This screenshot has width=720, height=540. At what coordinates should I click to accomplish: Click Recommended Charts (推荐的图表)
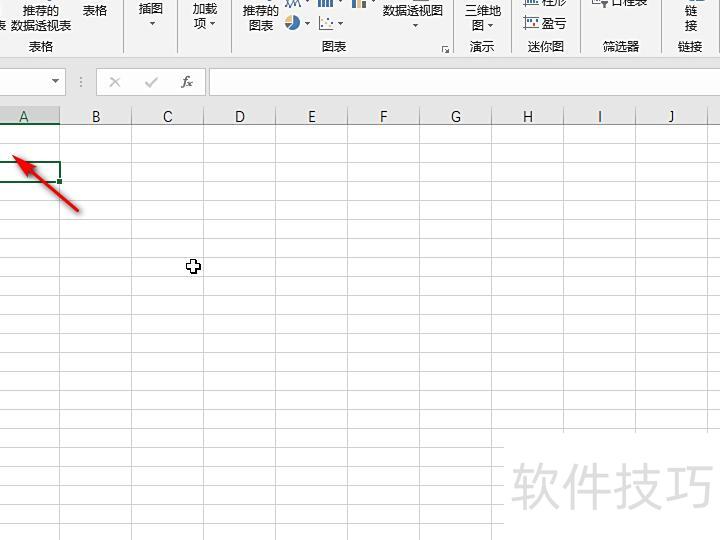click(260, 17)
